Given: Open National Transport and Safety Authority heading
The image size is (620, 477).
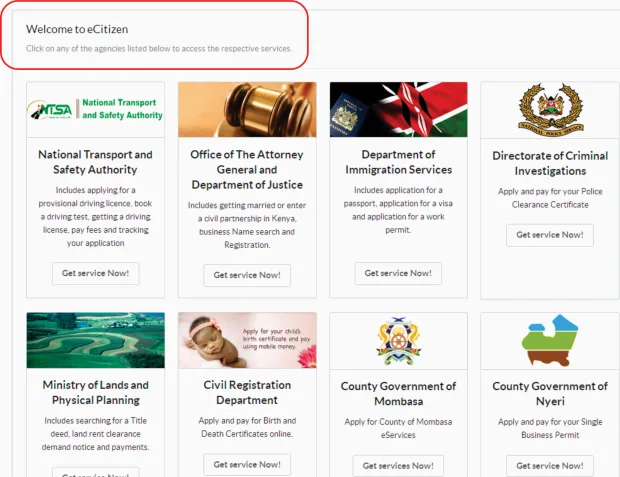Looking at the screenshot, I should point(95,162).
